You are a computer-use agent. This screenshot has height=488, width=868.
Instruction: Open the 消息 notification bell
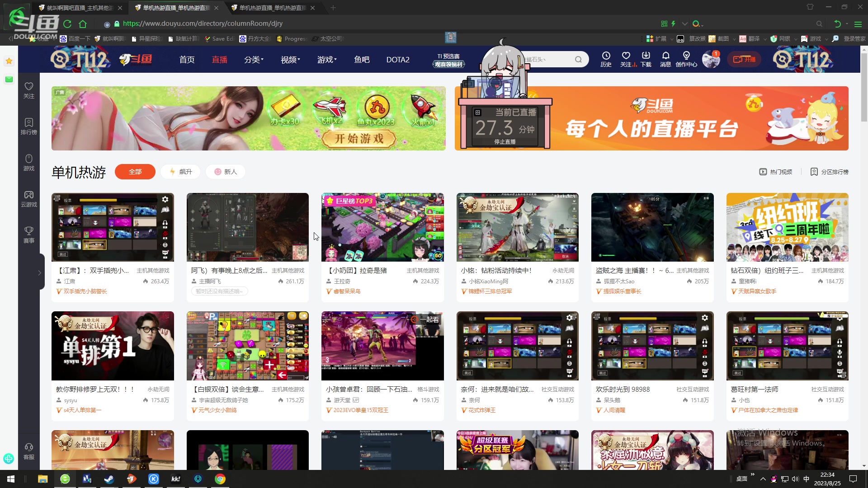coord(665,59)
